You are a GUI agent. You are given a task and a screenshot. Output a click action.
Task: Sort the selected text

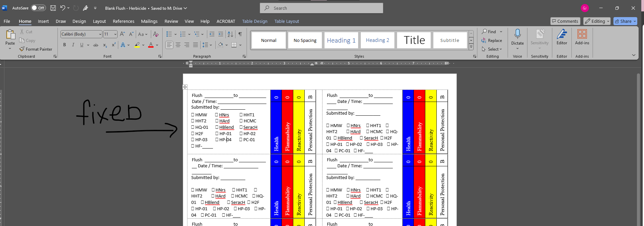click(230, 34)
